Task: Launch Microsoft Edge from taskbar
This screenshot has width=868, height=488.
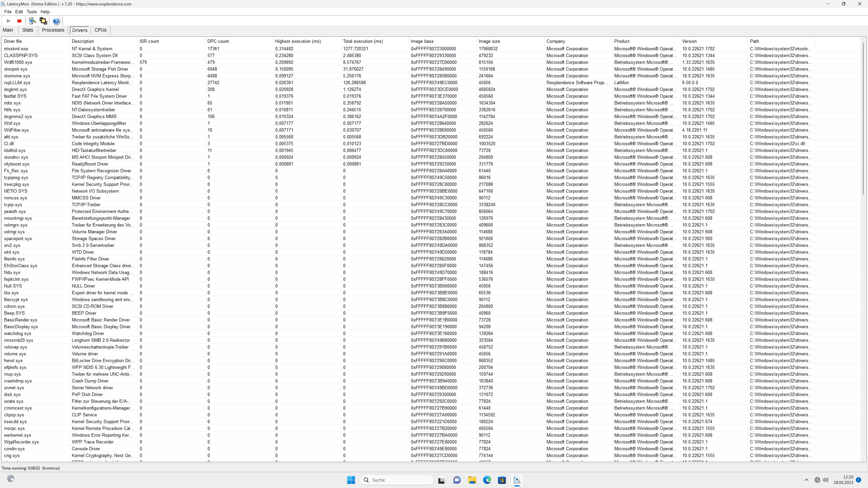Action: click(487, 480)
